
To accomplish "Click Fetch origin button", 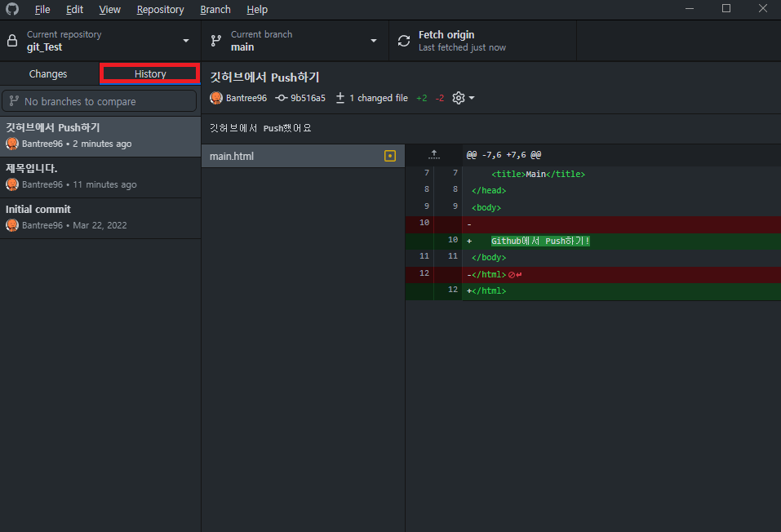I will [482, 41].
